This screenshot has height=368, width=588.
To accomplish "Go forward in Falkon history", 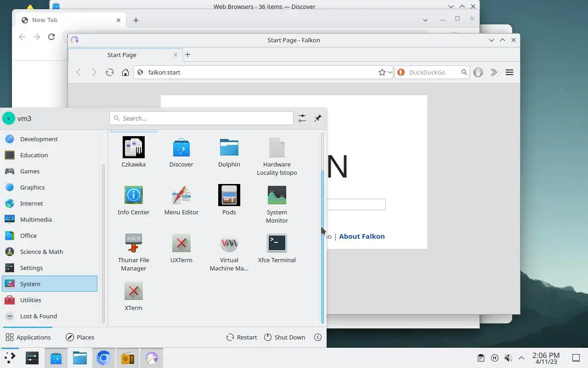I will pos(94,72).
